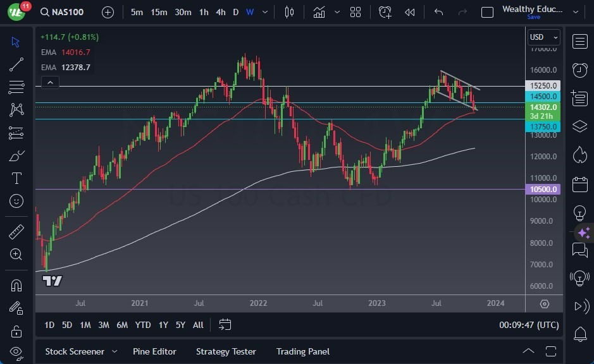The width and height of the screenshot is (594, 364).
Task: Expand the timeframe chevron dropdown
Action: pos(264,11)
